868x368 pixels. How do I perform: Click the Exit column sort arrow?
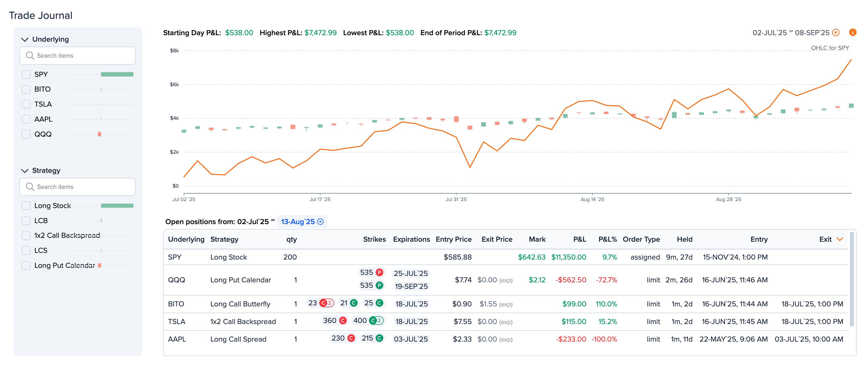840,239
